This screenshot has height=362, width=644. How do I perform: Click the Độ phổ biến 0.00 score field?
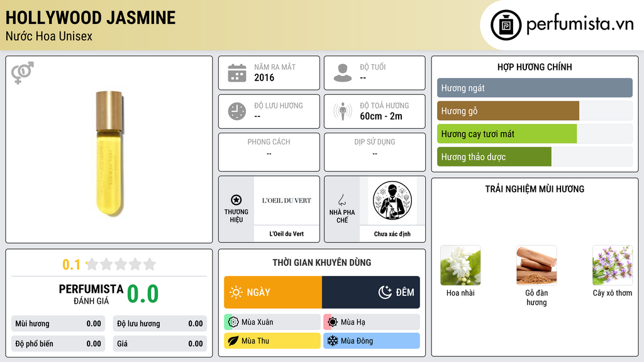pos(58,344)
